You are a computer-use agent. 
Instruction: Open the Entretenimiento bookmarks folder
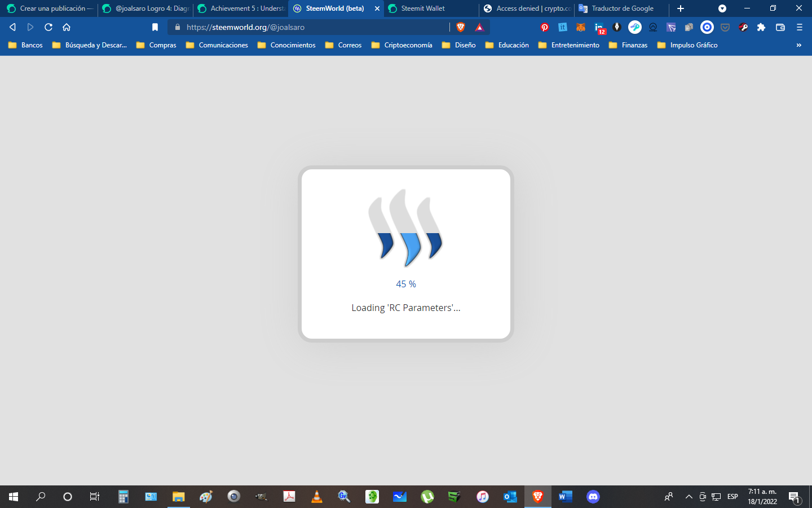pyautogui.click(x=569, y=45)
